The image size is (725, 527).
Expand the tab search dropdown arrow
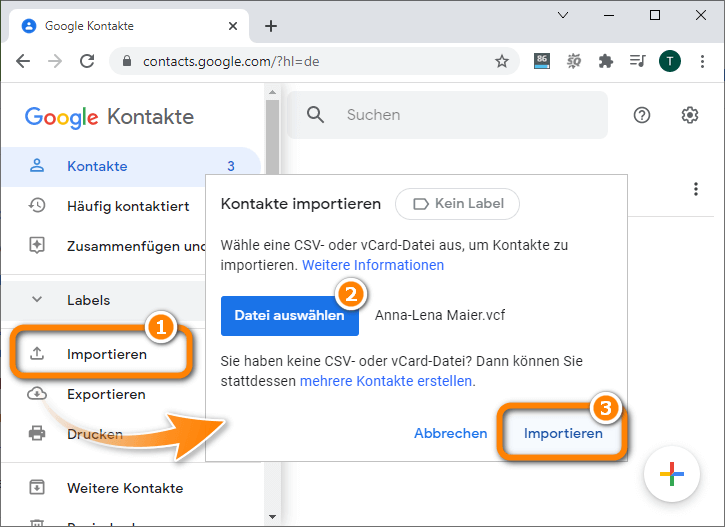point(563,15)
